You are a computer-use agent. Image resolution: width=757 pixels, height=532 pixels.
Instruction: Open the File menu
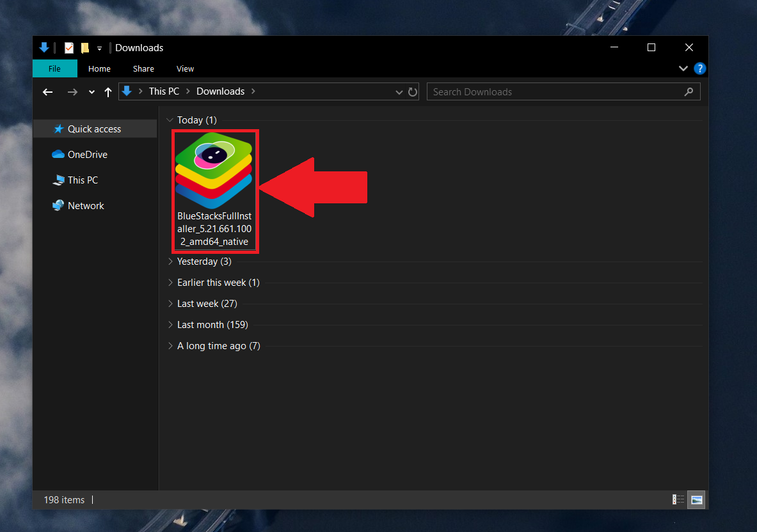(x=54, y=68)
